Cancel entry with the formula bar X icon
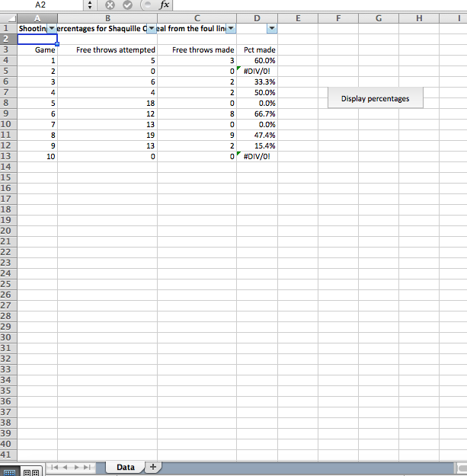Image resolution: width=467 pixels, height=476 pixels. pos(110,5)
